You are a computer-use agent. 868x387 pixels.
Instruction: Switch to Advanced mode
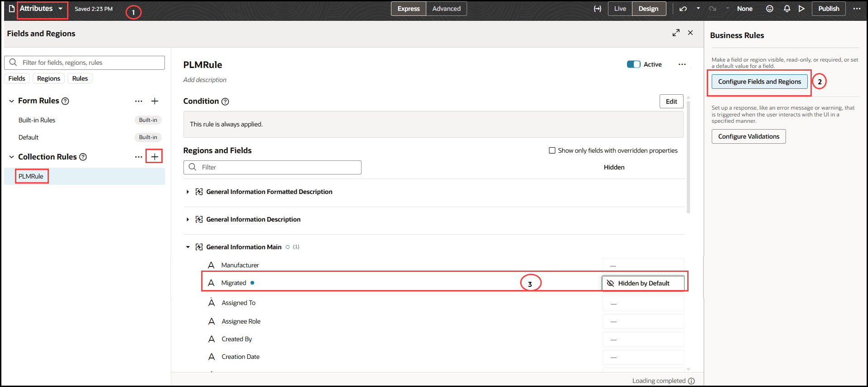(x=446, y=9)
